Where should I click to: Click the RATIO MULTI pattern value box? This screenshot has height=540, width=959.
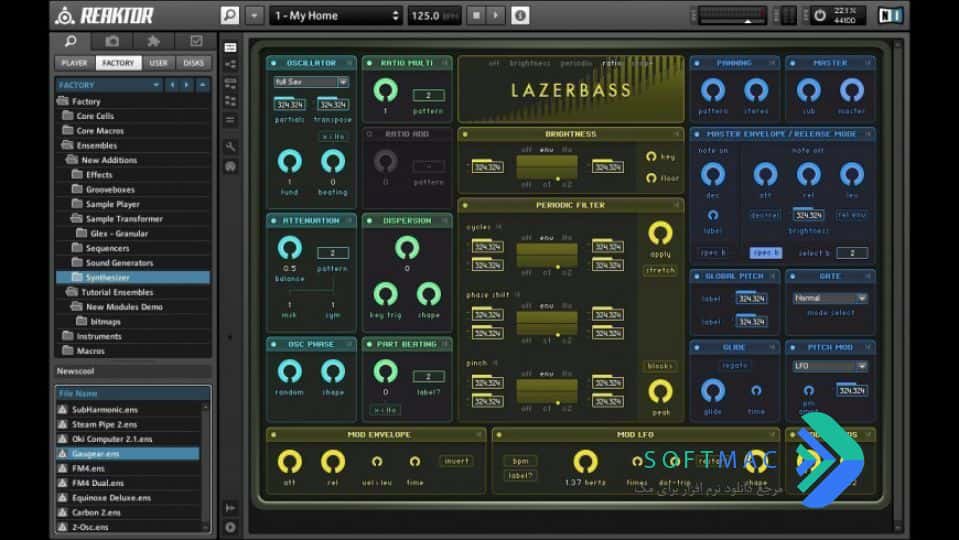(x=428, y=95)
